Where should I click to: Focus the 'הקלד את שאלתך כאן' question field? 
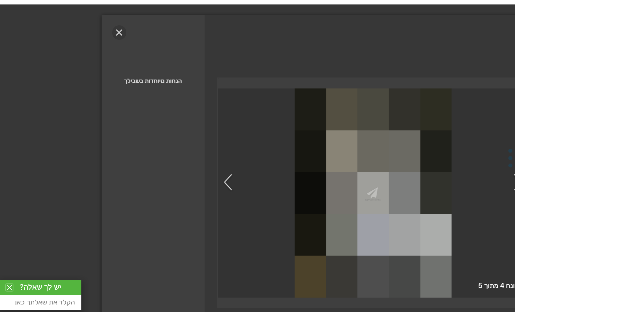(x=45, y=302)
